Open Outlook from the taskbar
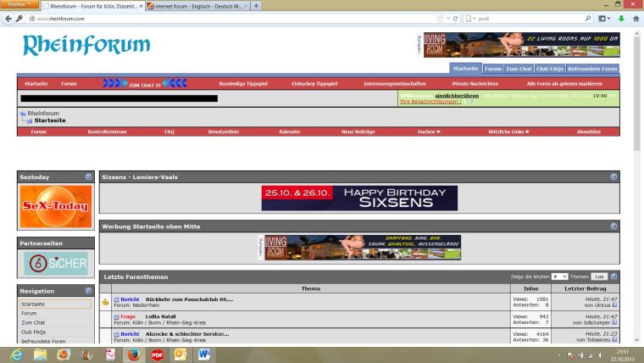The height and width of the screenshot is (363, 644). click(x=180, y=355)
